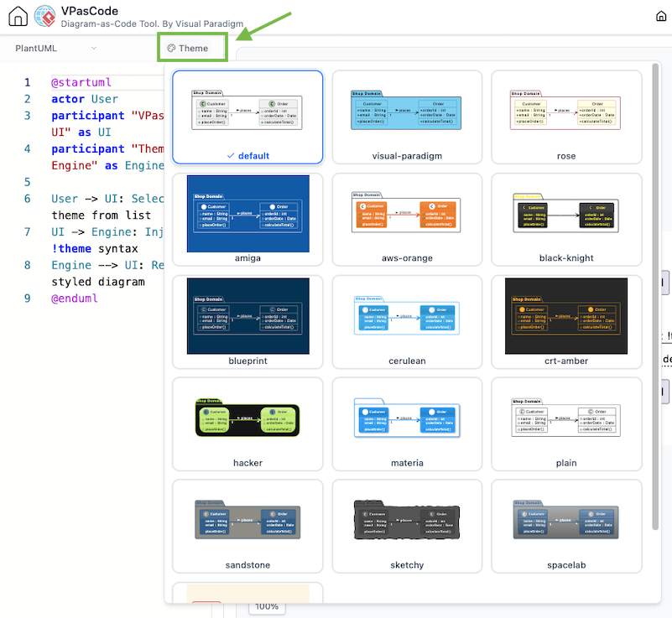Open the Theme picker button
Image resolution: width=672 pixels, height=618 pixels.
(x=188, y=48)
